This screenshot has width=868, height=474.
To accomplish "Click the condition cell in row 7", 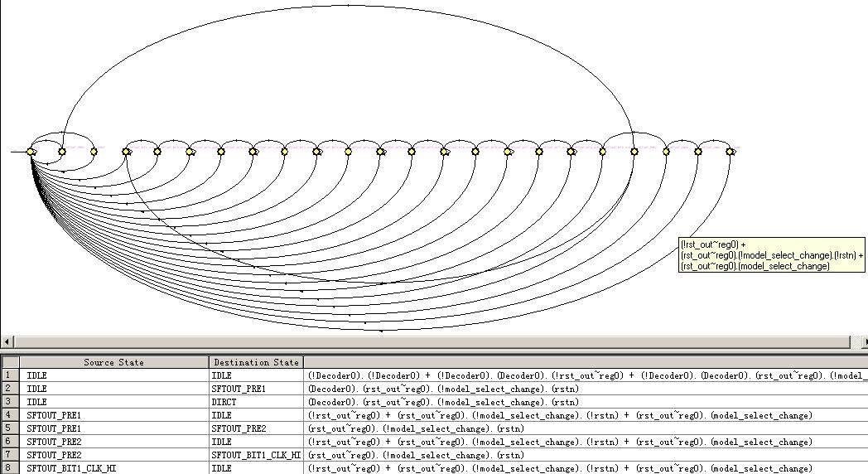I will 586,455.
